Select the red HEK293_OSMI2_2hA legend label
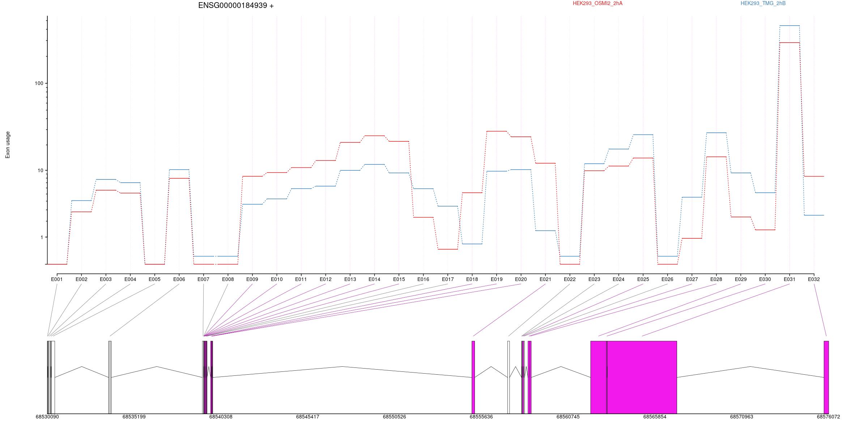The image size is (868, 434). (x=597, y=3)
